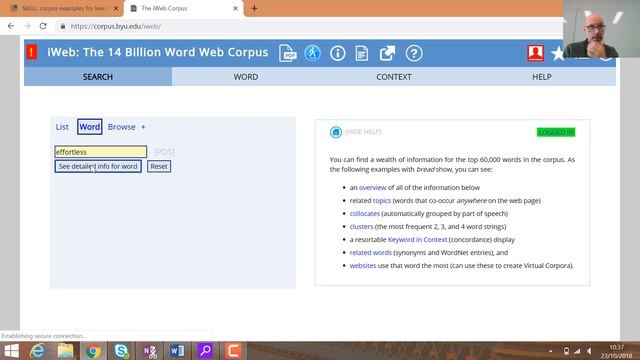Close The iWeb Corpus browser tab
Image resolution: width=640 pixels, height=360 pixels.
click(x=235, y=8)
